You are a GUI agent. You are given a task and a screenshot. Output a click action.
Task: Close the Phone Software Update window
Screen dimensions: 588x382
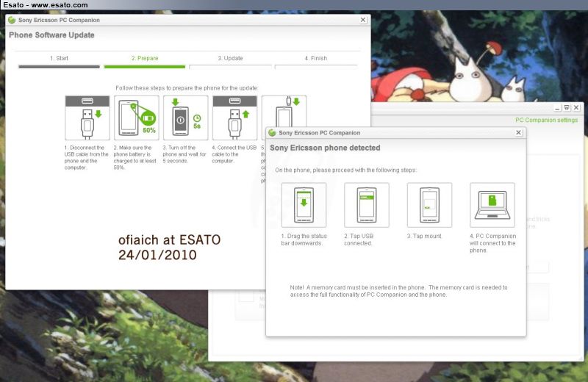[363, 20]
